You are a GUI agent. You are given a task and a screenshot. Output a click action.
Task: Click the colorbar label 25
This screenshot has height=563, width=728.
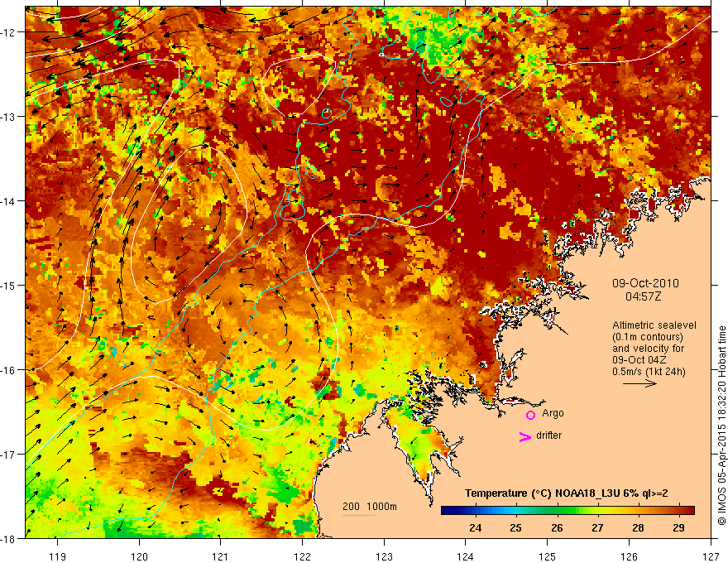tap(516, 527)
